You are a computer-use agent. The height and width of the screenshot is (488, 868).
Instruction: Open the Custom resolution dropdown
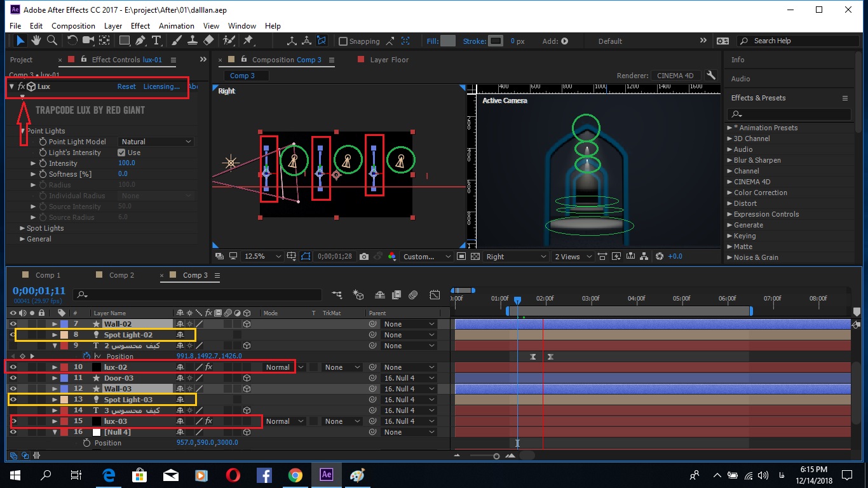pyautogui.click(x=427, y=257)
